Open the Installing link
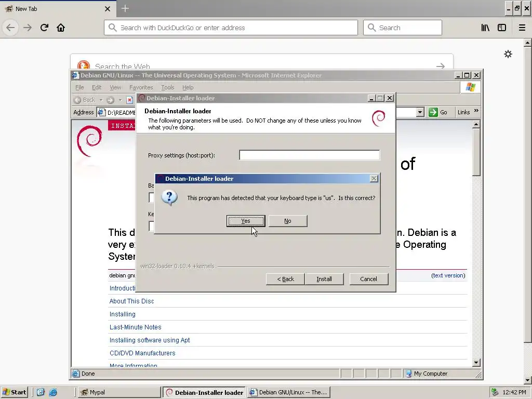The image size is (532, 399). pos(123,314)
